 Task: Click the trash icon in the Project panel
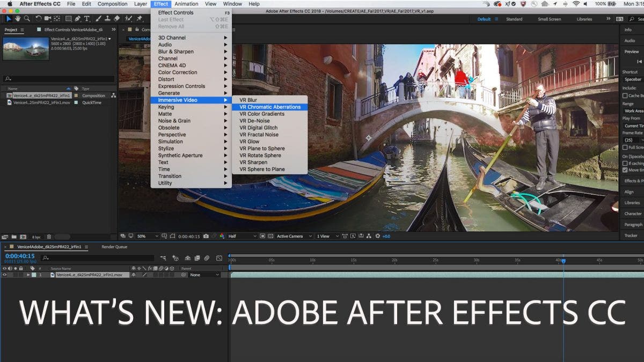(48, 236)
